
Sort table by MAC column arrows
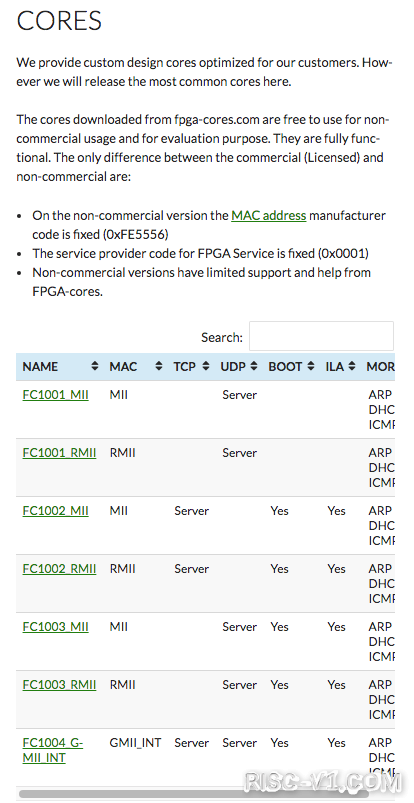point(158,367)
